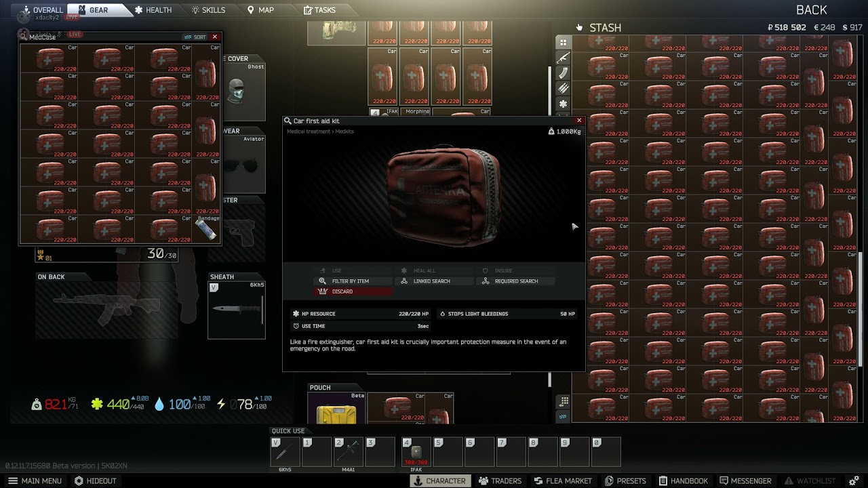
Task: Select the ammo stash filter icon
Action: point(563,88)
